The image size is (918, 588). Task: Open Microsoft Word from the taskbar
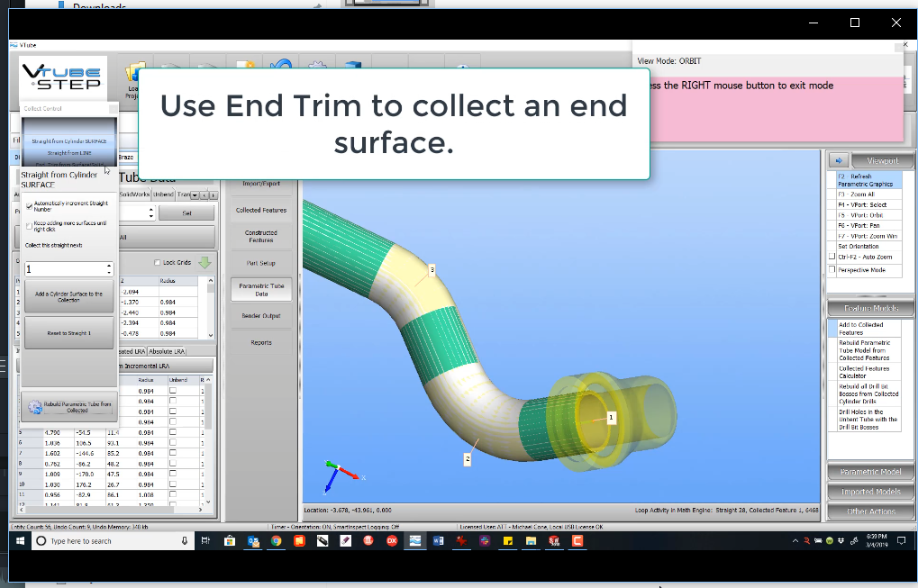pos(439,541)
